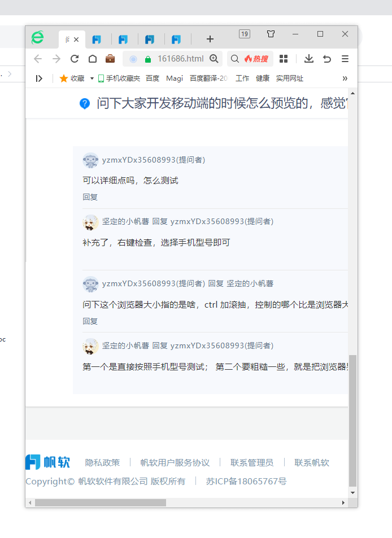Viewport: 392px width, 538px height.
Task: Click the vertical scrollbar down arrow
Action: click(x=352, y=493)
